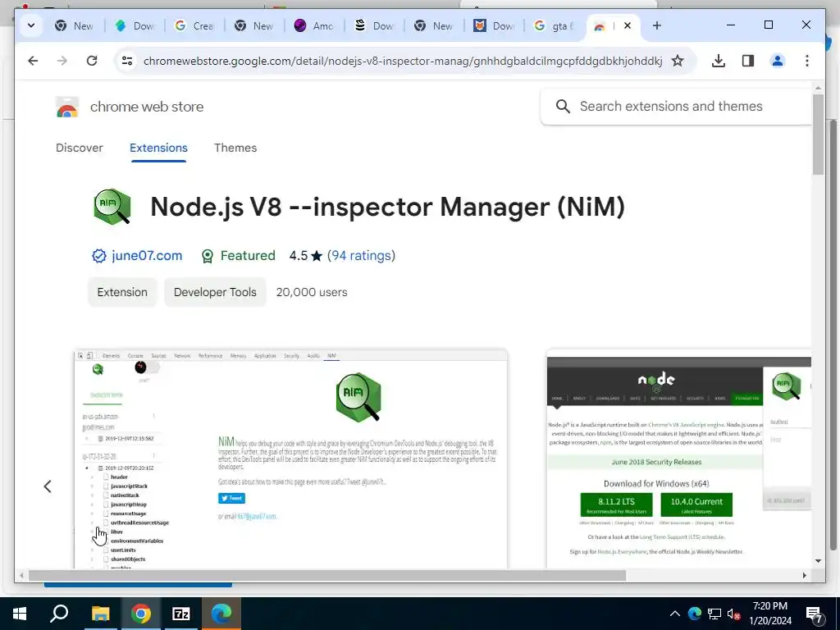Open a new tab with plus button
Image resolution: width=840 pixels, height=630 pixels.
point(657,25)
